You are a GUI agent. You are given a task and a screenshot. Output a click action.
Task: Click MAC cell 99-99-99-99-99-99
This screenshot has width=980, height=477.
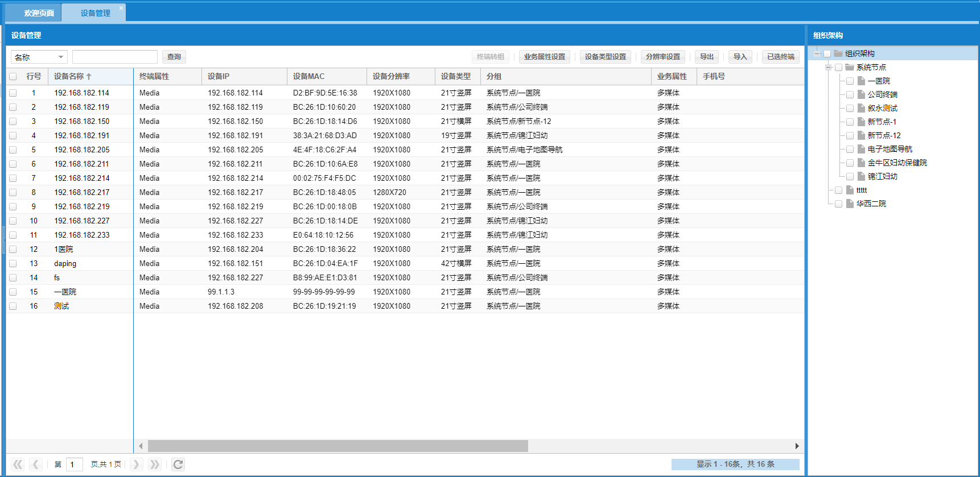[324, 292]
